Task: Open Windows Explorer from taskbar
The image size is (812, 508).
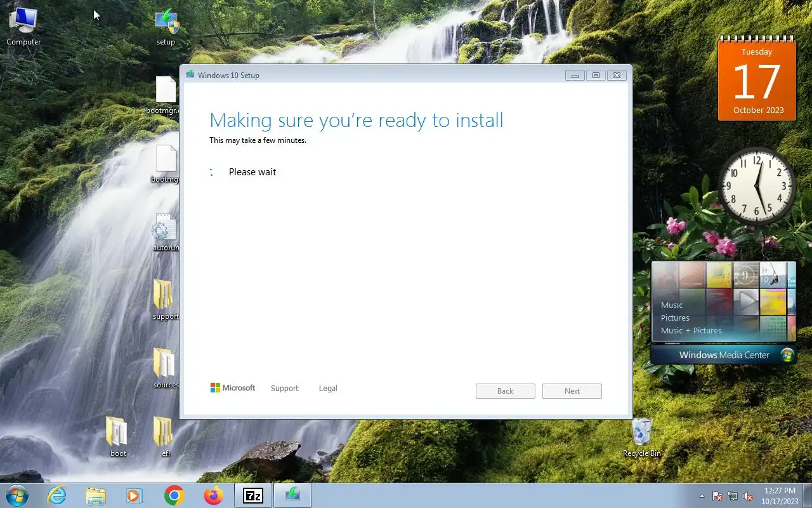Action: coord(96,495)
